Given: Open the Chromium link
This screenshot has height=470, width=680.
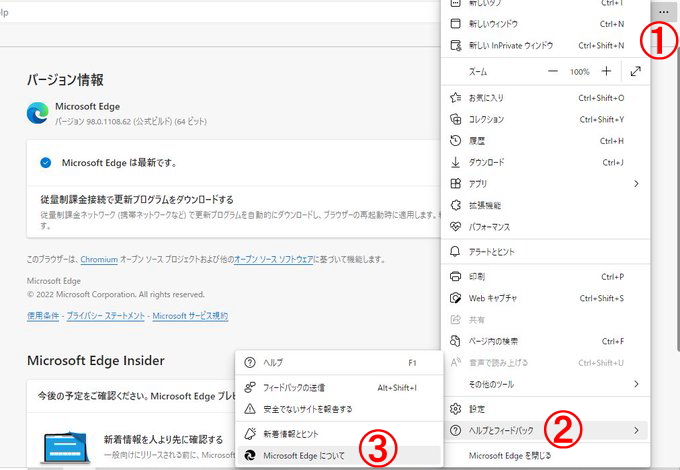Looking at the screenshot, I should point(99,259).
